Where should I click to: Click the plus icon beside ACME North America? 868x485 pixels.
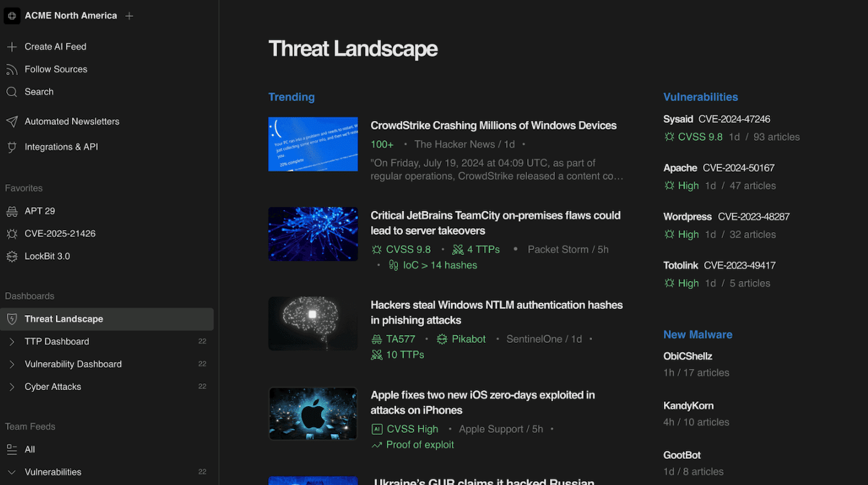pos(129,16)
